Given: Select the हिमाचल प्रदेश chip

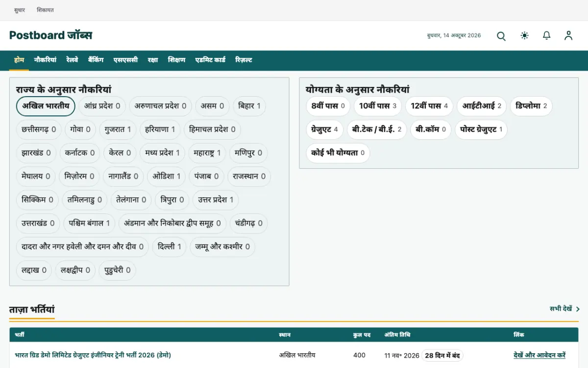Looking at the screenshot, I should coord(212,130).
